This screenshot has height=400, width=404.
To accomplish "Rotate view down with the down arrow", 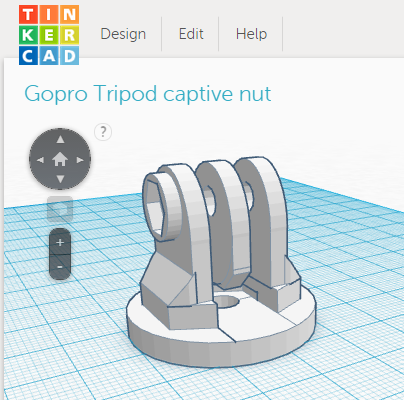I will 60,180.
